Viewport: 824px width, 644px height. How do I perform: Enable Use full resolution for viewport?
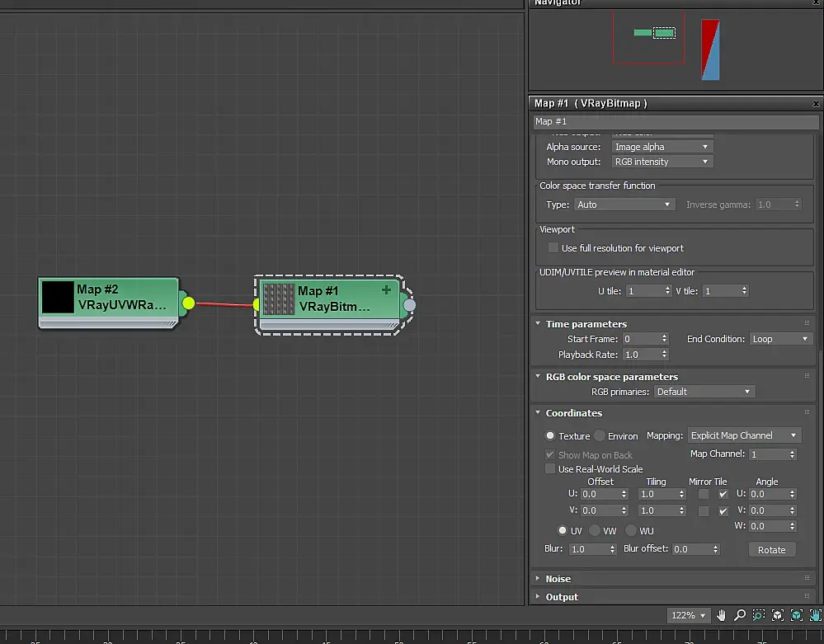553,247
